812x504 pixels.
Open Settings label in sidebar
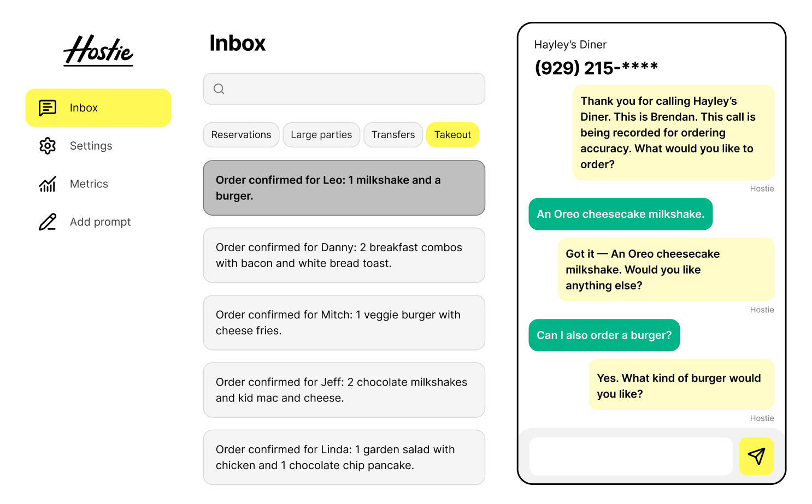click(91, 146)
